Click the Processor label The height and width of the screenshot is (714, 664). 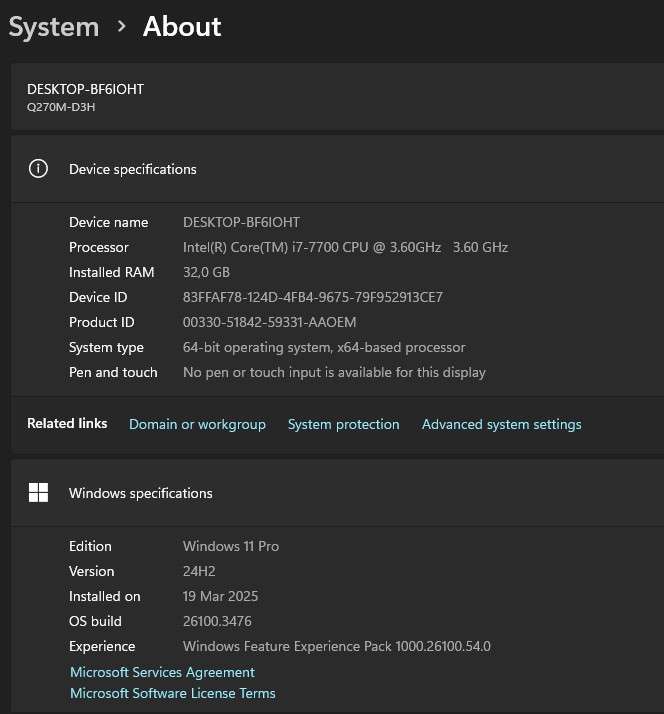pyautogui.click(x=99, y=247)
